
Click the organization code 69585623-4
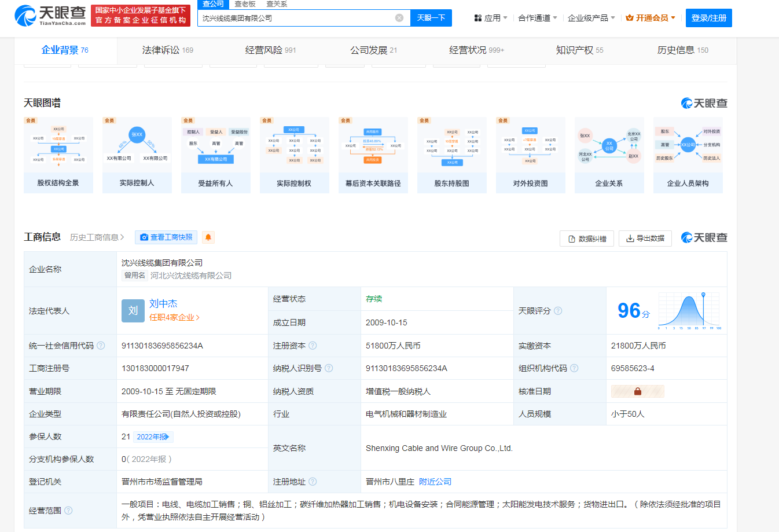click(x=633, y=368)
